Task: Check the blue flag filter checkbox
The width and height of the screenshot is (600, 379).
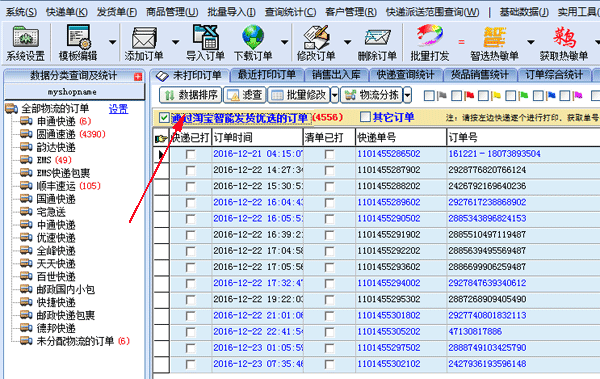Action: tap(538, 96)
